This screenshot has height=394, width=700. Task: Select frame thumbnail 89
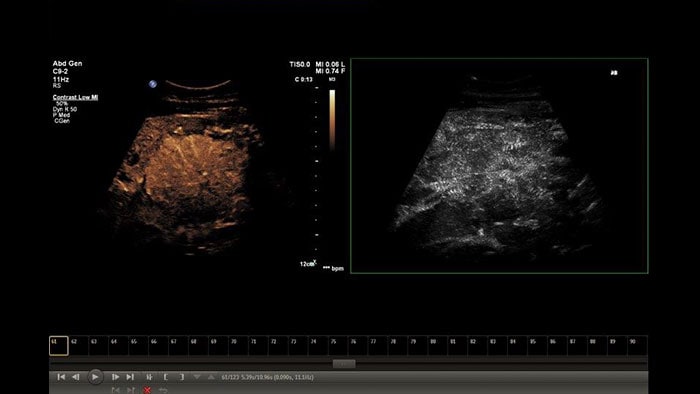[617, 346]
